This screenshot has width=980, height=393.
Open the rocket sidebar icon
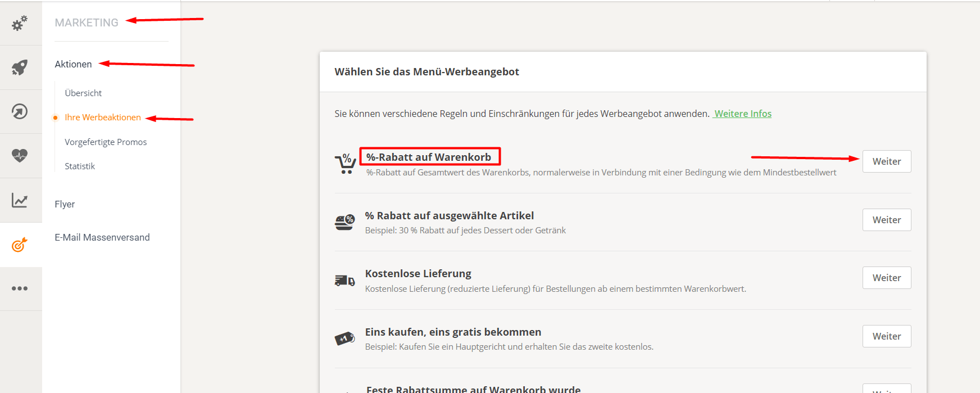point(20,67)
